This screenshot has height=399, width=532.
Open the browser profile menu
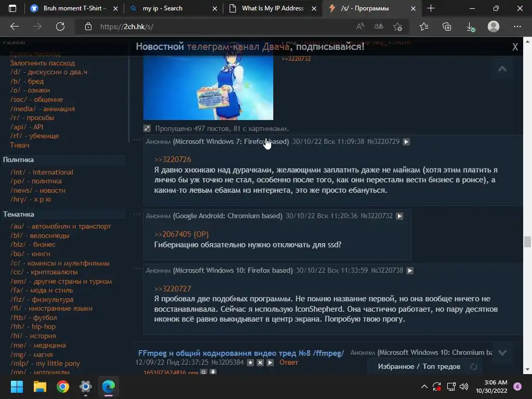(494, 26)
